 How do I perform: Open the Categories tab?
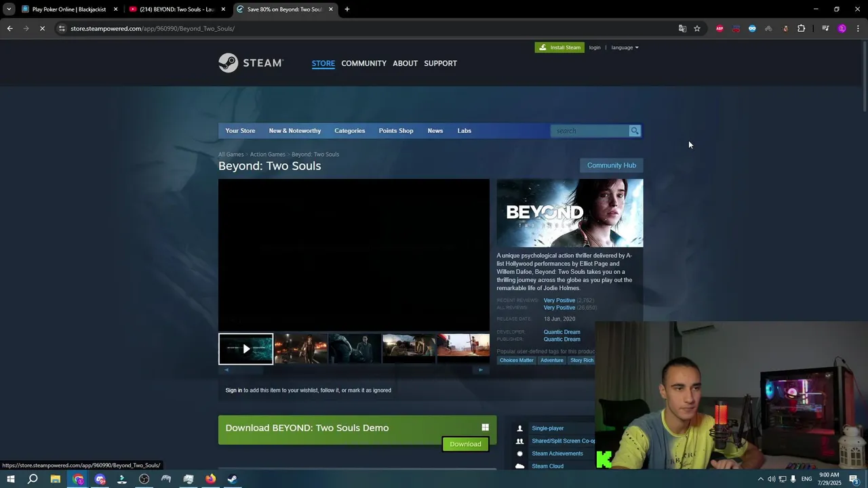coord(349,131)
